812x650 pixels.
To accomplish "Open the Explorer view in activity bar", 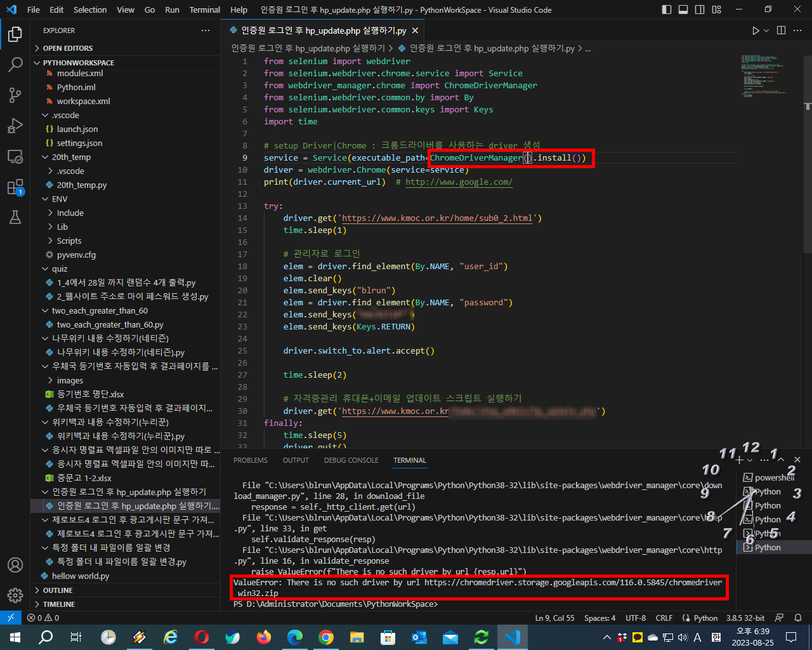I will point(15,34).
